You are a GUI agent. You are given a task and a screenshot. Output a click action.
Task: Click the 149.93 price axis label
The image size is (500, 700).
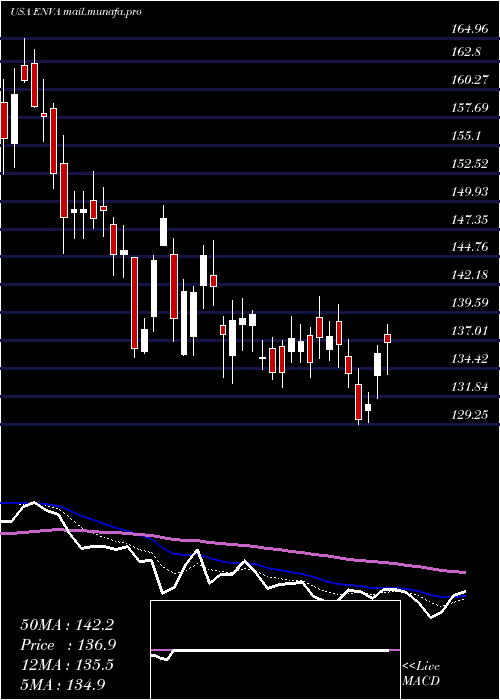469,192
